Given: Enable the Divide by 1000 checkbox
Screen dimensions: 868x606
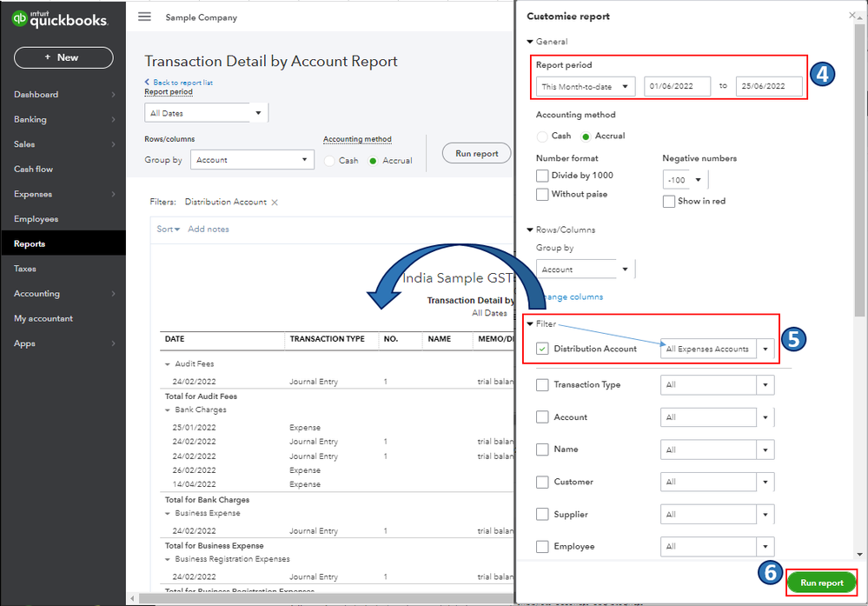Looking at the screenshot, I should coord(542,176).
